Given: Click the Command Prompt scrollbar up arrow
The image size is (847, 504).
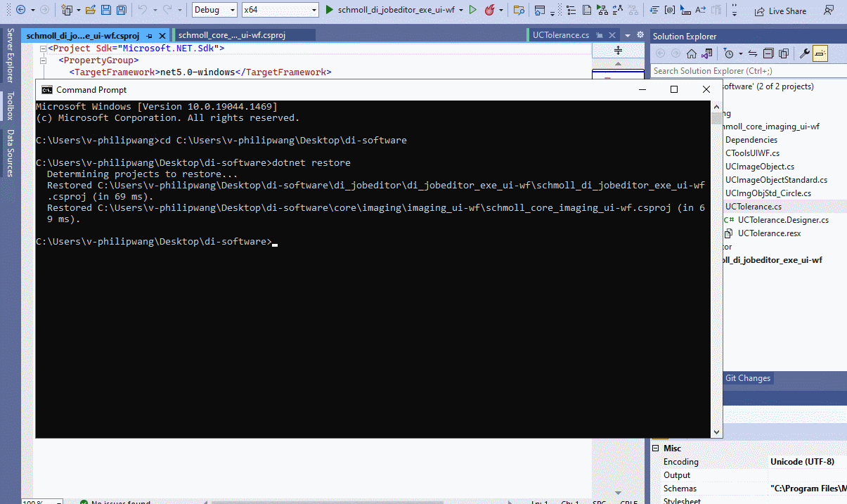Looking at the screenshot, I should click(717, 106).
